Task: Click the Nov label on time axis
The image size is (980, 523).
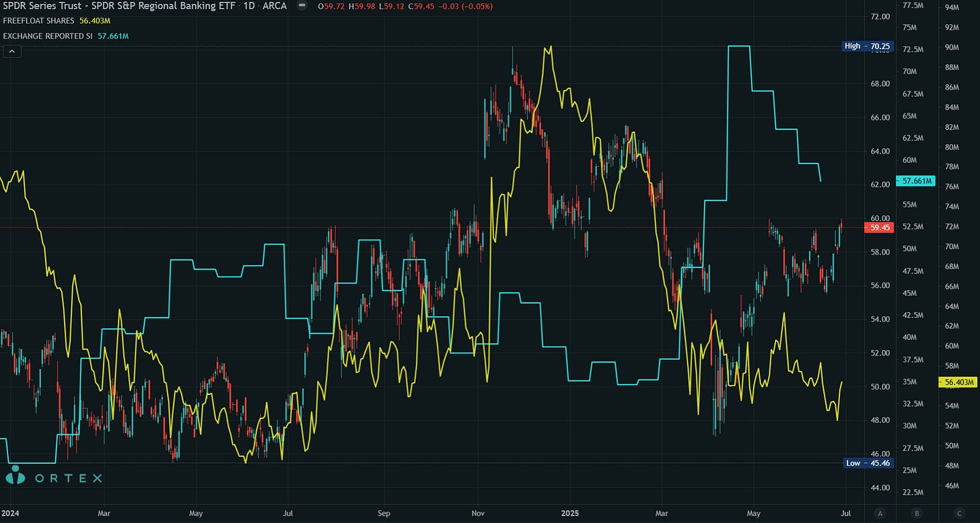Action: [478, 513]
